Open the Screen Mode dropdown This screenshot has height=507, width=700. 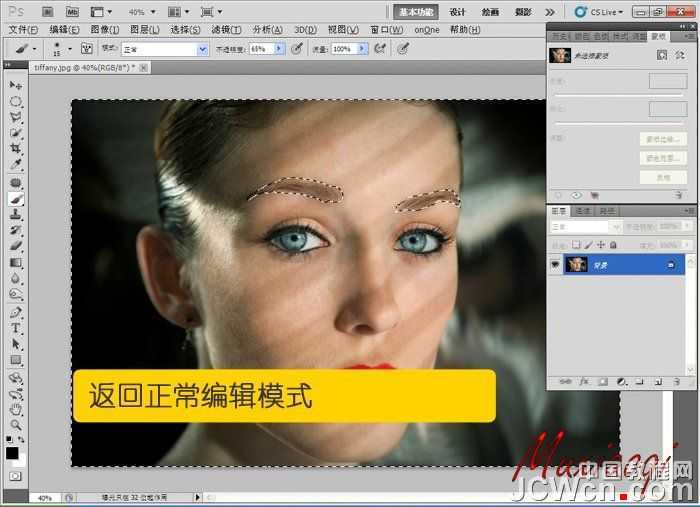click(x=211, y=12)
